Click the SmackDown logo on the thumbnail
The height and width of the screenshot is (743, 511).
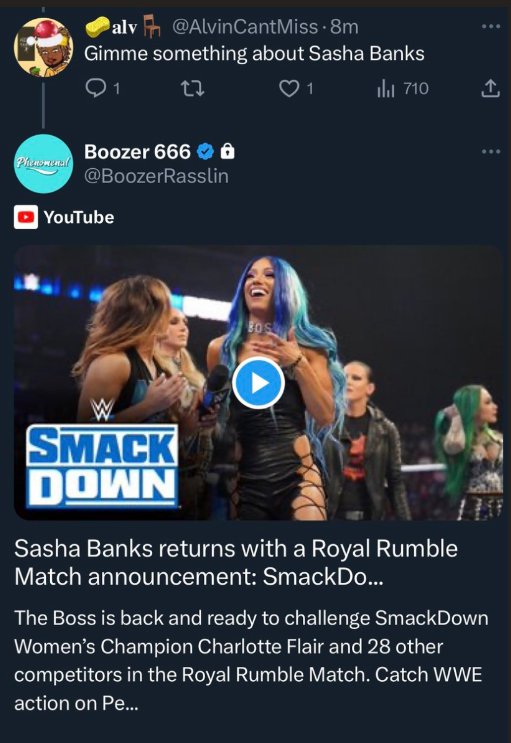tap(102, 455)
